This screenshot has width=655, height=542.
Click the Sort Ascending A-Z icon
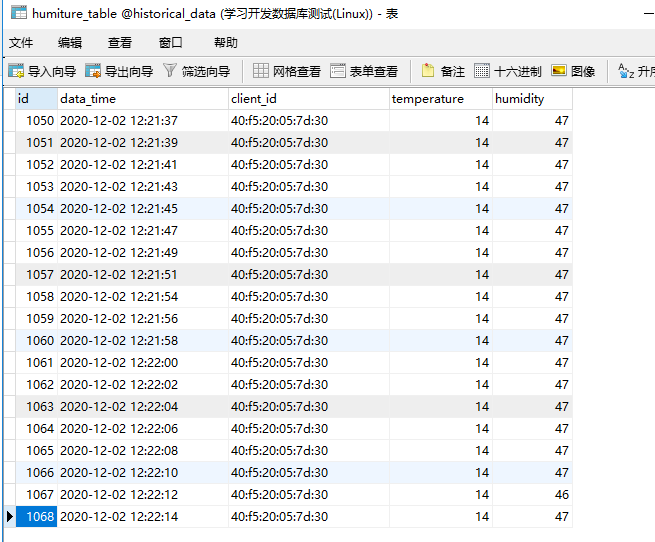click(x=626, y=71)
